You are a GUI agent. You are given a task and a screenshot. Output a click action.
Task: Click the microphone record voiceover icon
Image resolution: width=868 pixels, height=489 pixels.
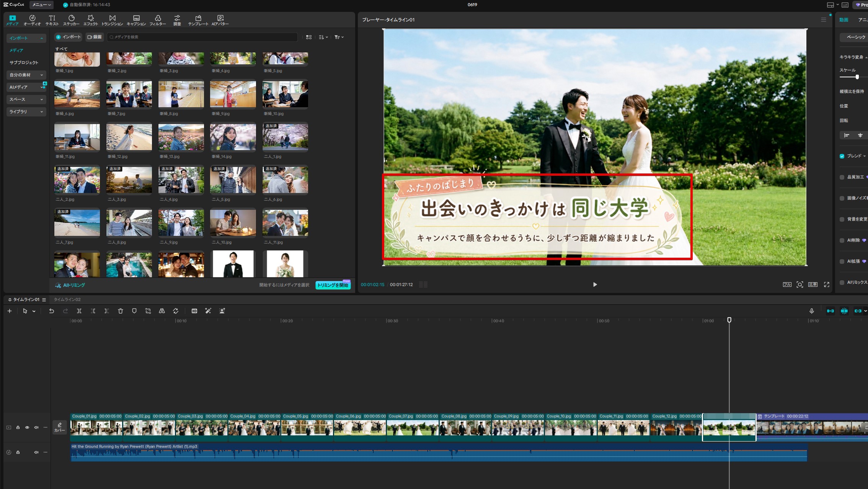(x=812, y=311)
